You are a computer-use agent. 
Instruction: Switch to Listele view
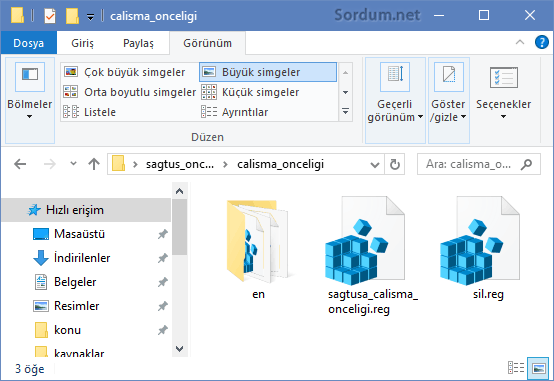click(x=89, y=112)
